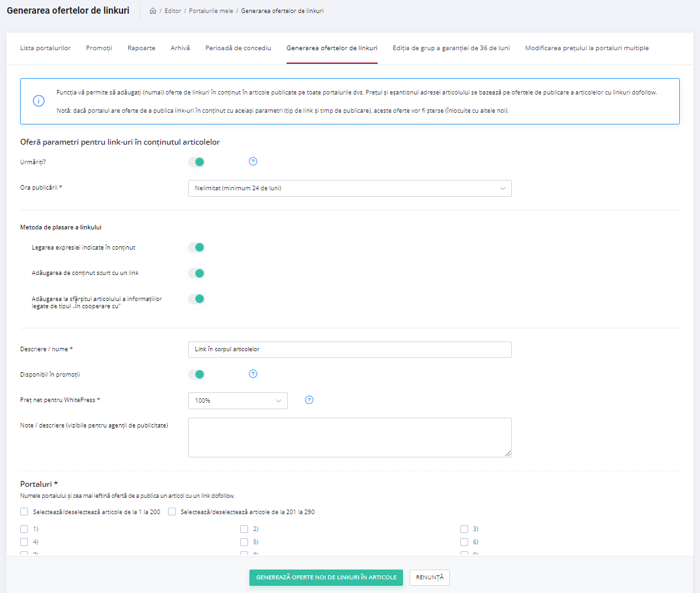Open help icon beside Disponibil în promoții

coord(253,373)
